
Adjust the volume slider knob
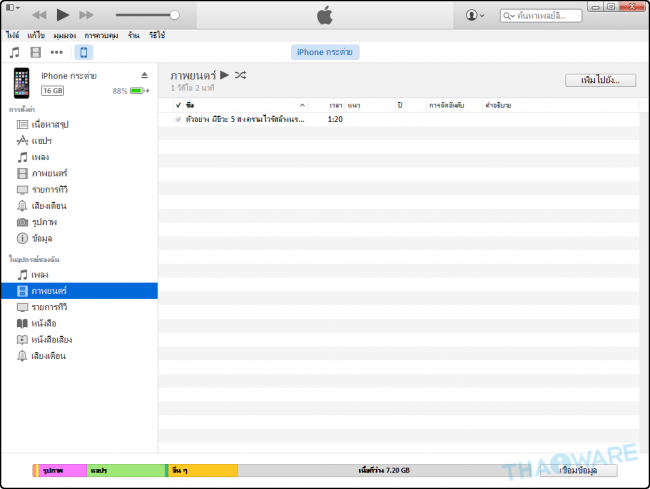175,15
